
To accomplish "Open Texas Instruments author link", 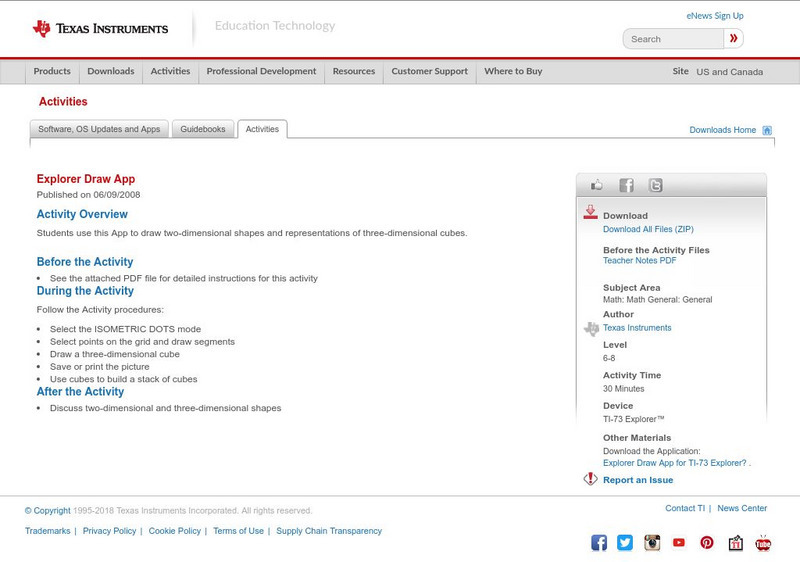I will (637, 328).
